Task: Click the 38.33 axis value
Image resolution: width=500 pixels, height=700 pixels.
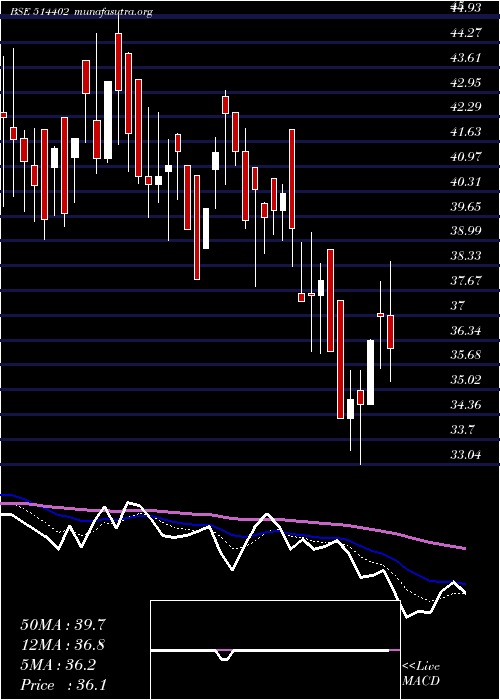Action: [x=467, y=256]
